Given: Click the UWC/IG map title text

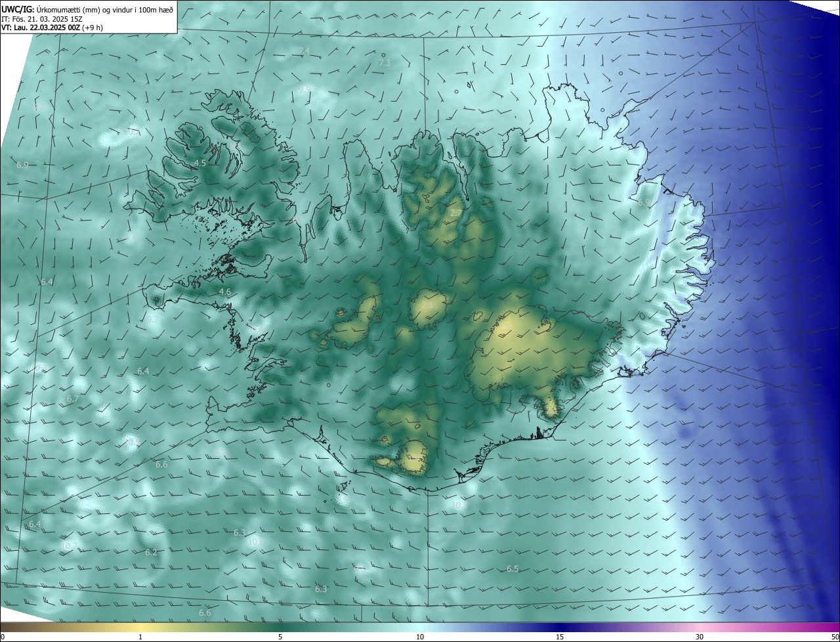Looking at the screenshot, I should (87, 9).
